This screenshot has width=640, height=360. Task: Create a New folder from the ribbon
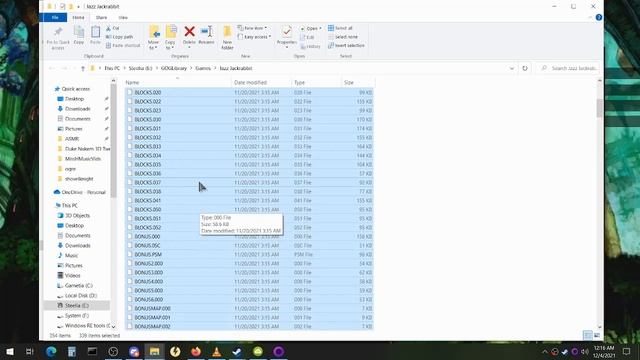pos(227,38)
